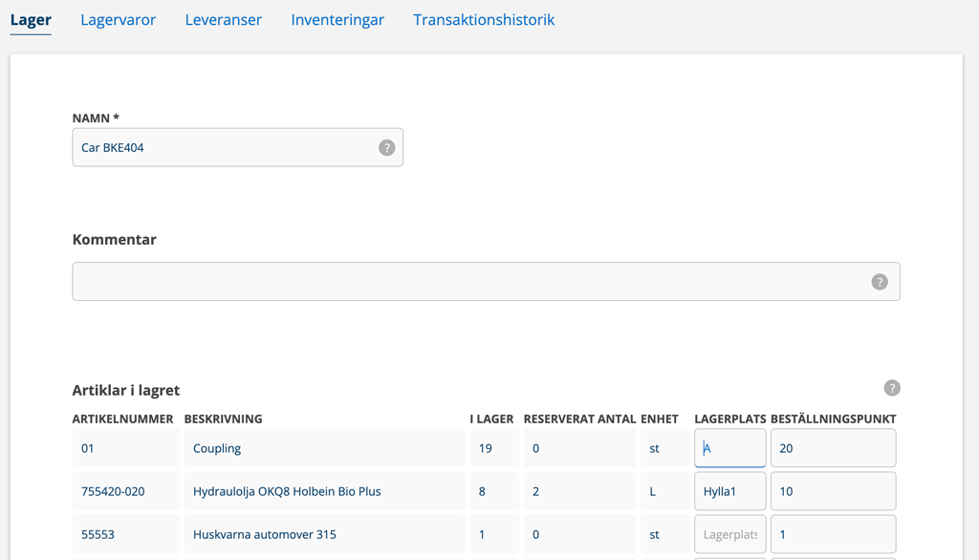979x560 pixels.
Task: Open the Inventeringar tab
Action: pos(337,20)
